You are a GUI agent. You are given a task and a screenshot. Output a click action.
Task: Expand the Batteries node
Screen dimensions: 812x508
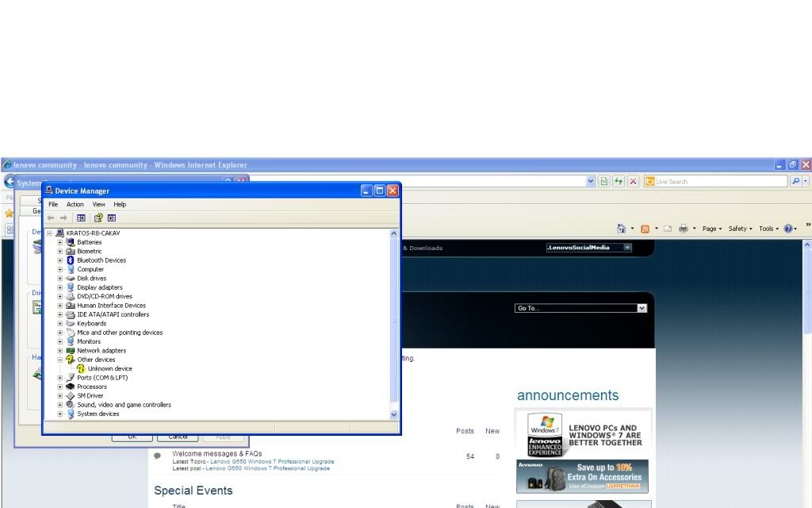(x=60, y=242)
